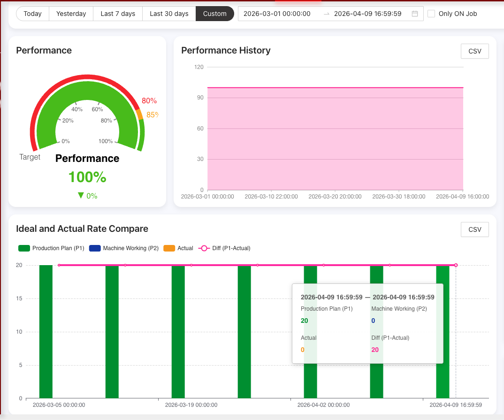Edit the end date 2026-04-09 field
This screenshot has width=504, height=420.
tap(367, 14)
